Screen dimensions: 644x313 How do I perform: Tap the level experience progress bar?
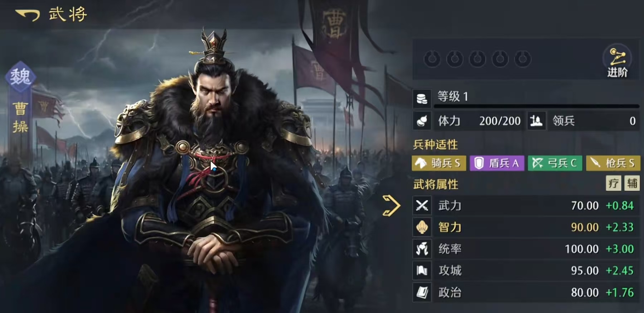pos(537,106)
